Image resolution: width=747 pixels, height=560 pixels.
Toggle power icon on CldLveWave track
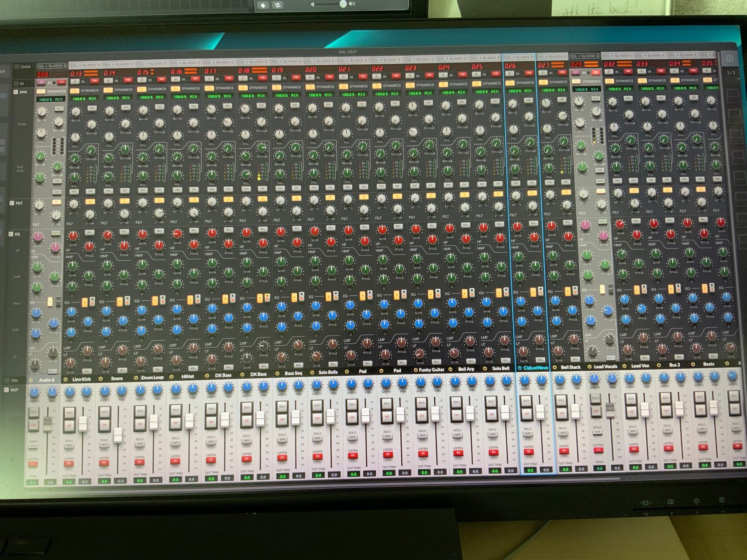(520, 368)
